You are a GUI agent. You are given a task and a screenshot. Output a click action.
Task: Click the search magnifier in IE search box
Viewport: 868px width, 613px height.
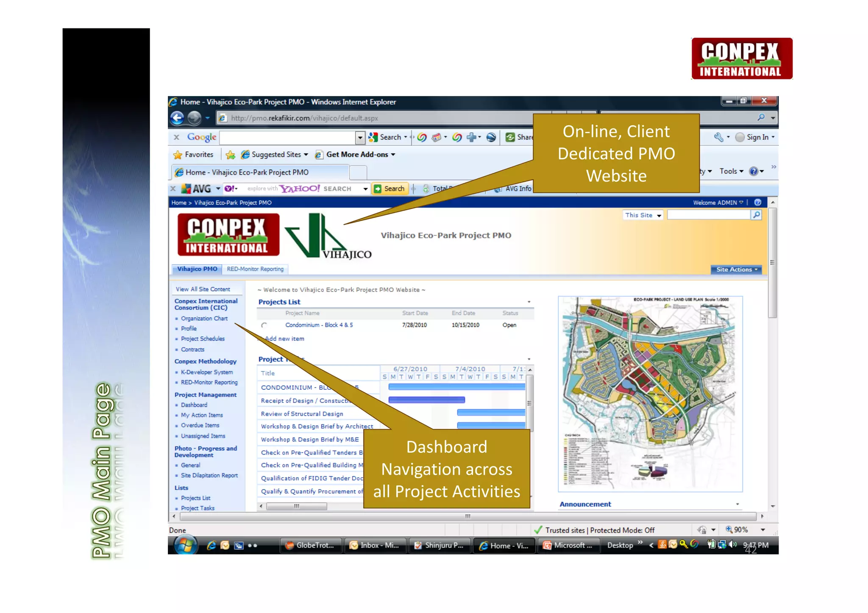coord(761,117)
